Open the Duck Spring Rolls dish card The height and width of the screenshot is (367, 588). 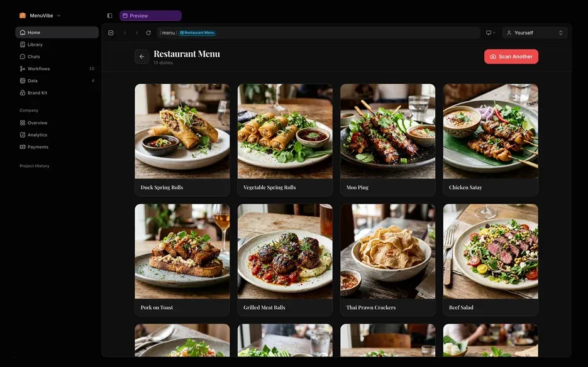(x=182, y=140)
